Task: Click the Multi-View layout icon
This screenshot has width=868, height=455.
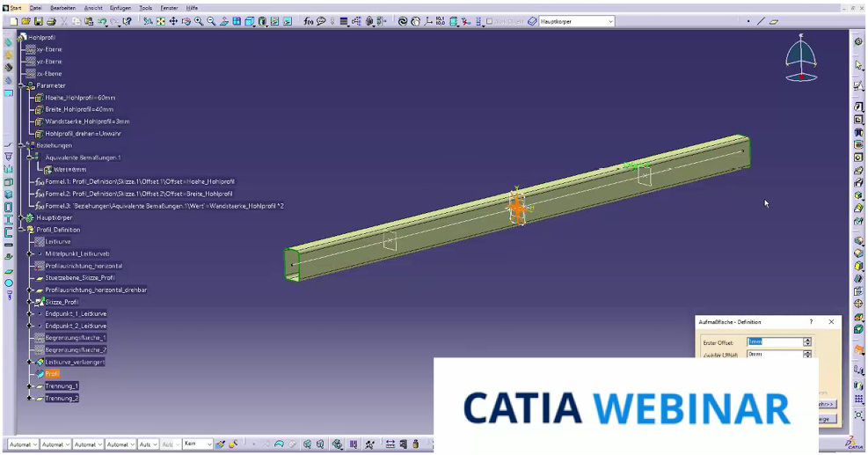Action: 237,22
